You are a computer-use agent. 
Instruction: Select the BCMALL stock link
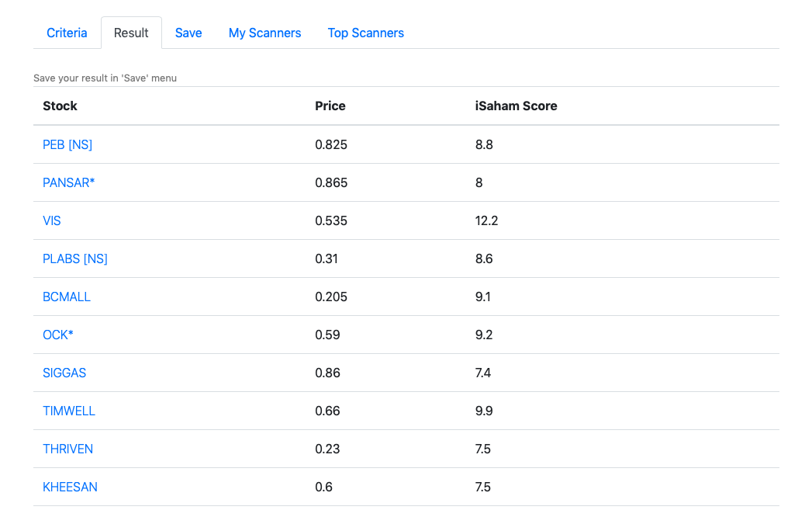point(66,297)
